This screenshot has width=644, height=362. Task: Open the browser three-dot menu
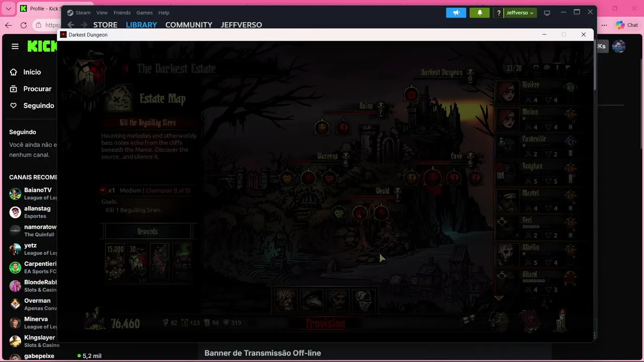click(604, 25)
